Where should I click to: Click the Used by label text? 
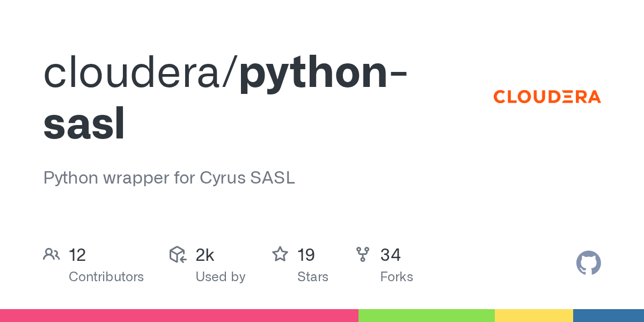click(221, 277)
